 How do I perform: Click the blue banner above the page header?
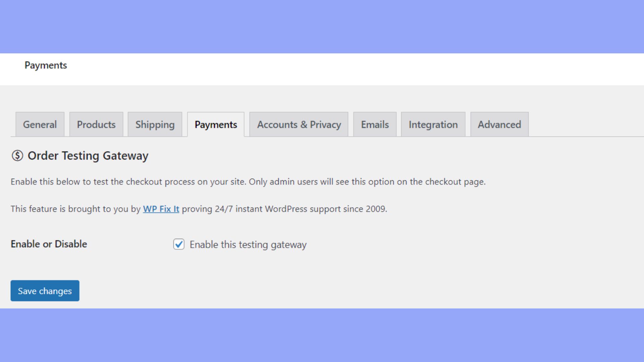click(x=322, y=26)
